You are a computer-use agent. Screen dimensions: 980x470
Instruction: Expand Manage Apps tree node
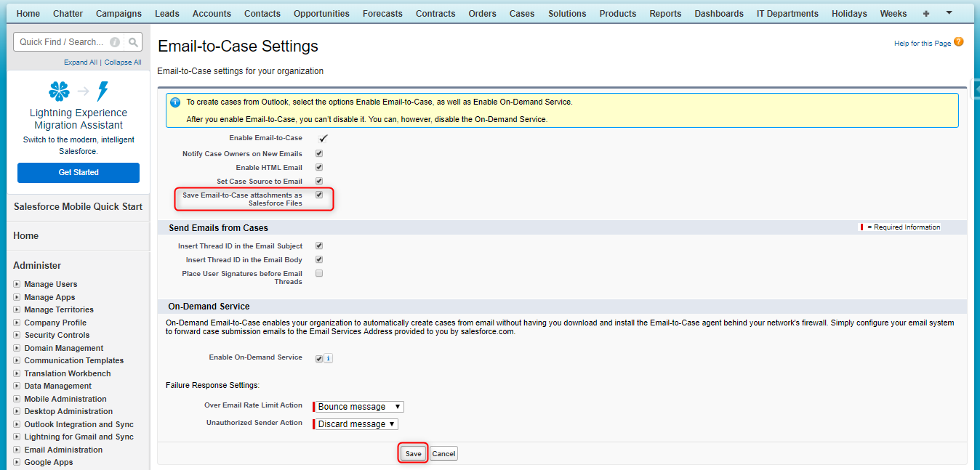pos(17,297)
